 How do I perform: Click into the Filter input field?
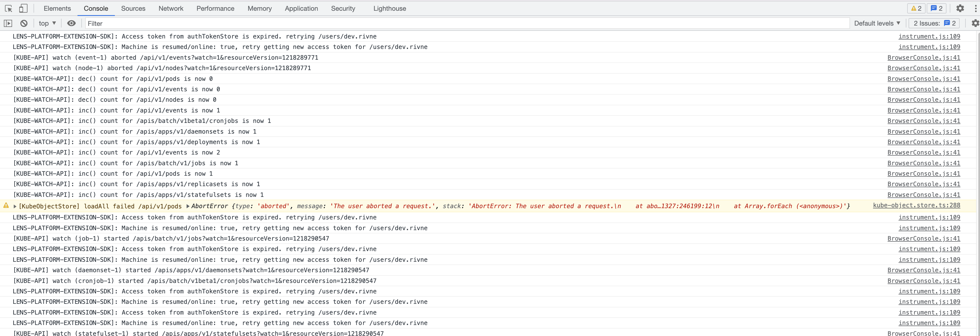(456, 23)
